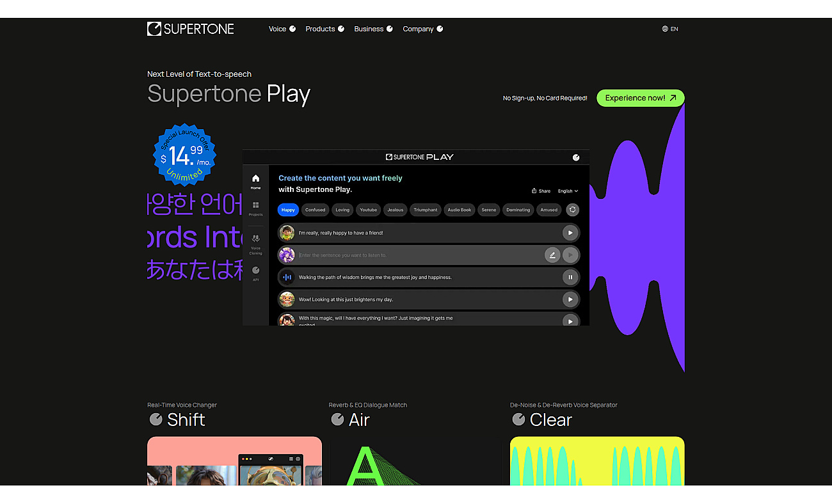The width and height of the screenshot is (832, 504).
Task: Click the $14.99 Special Launch Offer badge
Action: pos(185,154)
